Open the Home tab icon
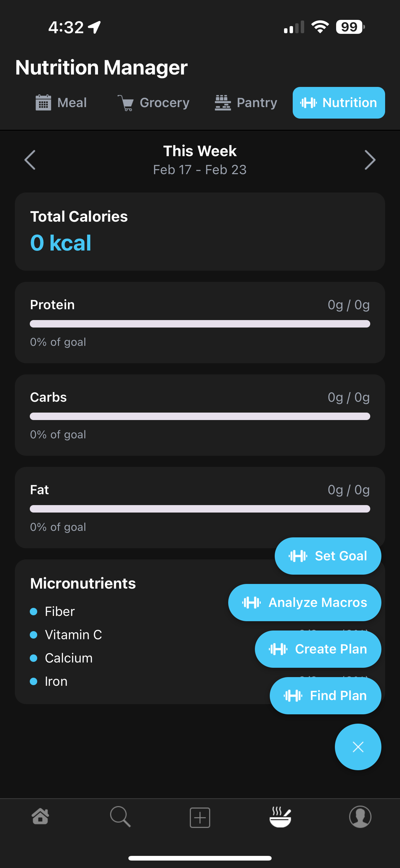The width and height of the screenshot is (400, 868). pyautogui.click(x=40, y=817)
